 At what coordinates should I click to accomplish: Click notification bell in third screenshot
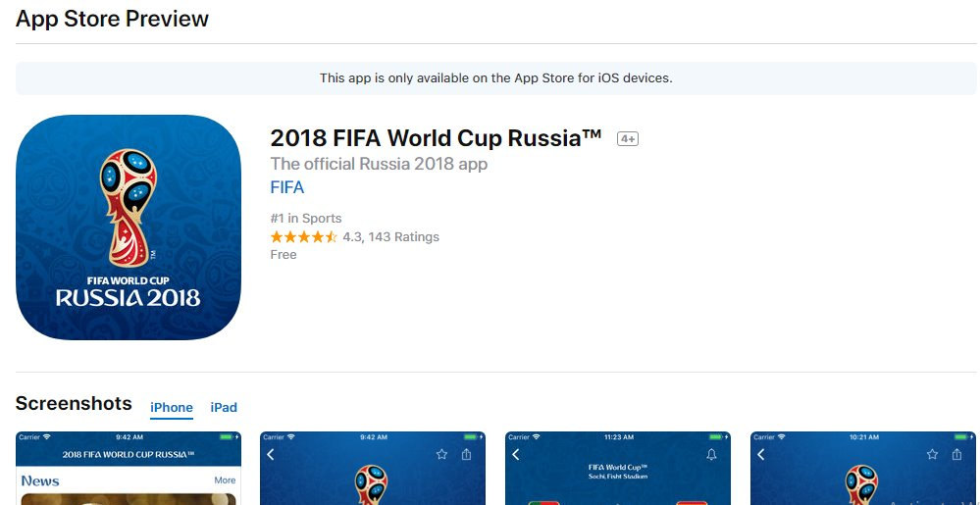click(x=711, y=454)
